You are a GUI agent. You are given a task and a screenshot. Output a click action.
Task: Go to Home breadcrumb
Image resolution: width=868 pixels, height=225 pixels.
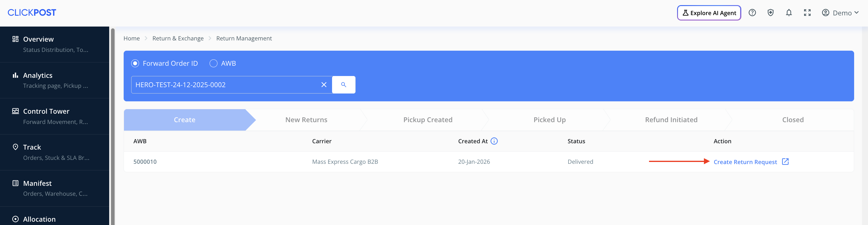(x=131, y=38)
